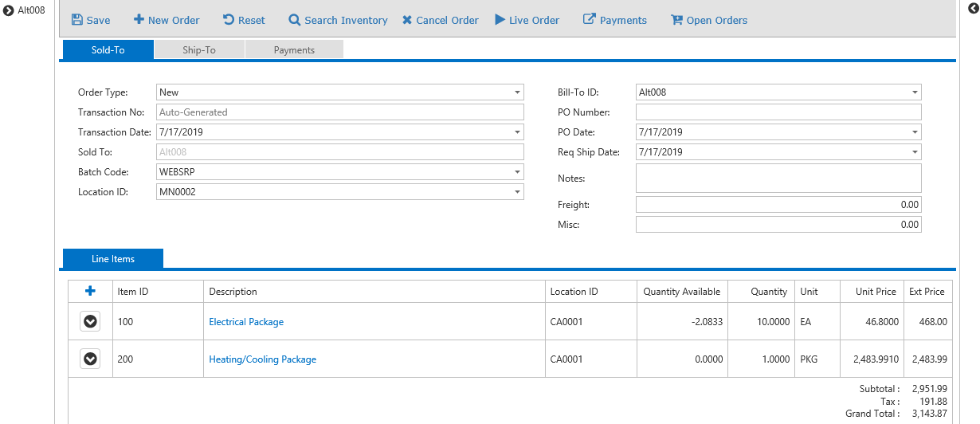Switch to the Ship-To tab
Screen dimensions: 980x424
point(199,50)
